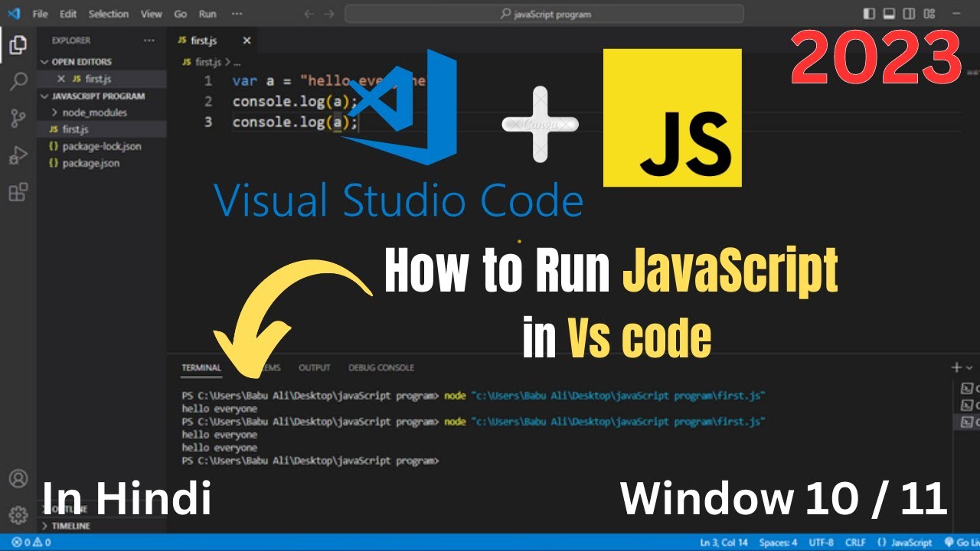The height and width of the screenshot is (551, 980).
Task: Open the Edit menu
Action: pos(68,14)
